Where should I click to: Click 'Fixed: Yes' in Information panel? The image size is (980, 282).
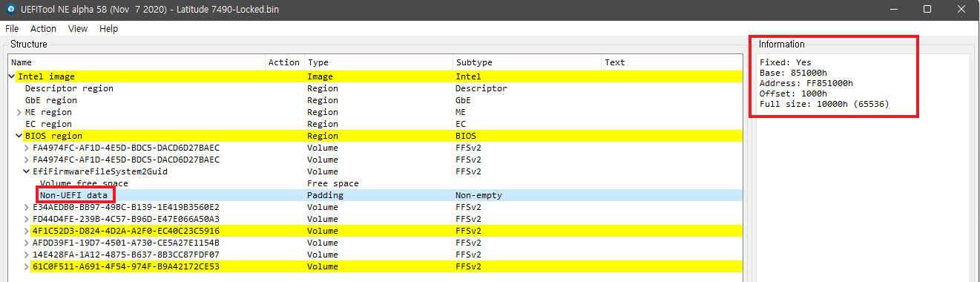pos(786,62)
